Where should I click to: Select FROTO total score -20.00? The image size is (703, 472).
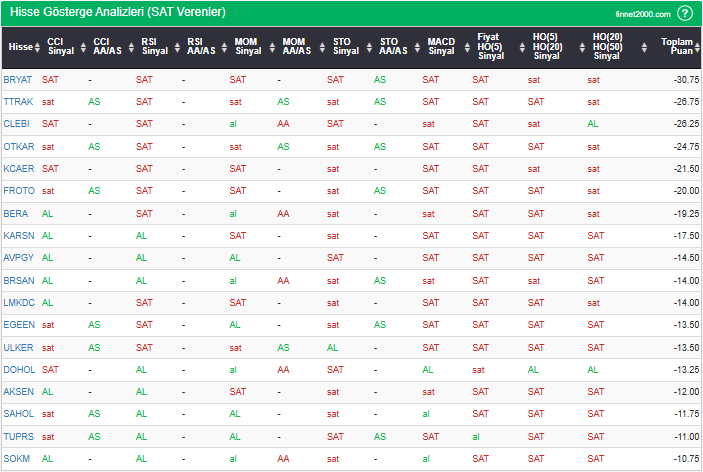686,191
